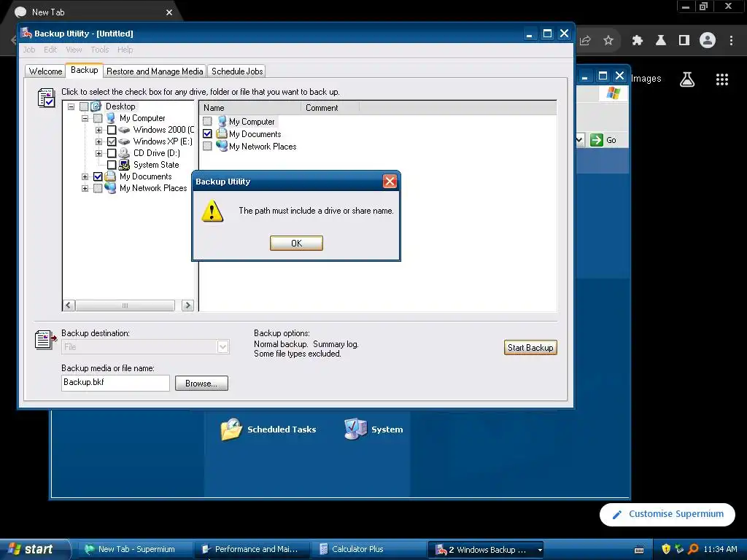This screenshot has height=560, width=747.
Task: Open System in Control Panel window
Action: pyautogui.click(x=374, y=429)
